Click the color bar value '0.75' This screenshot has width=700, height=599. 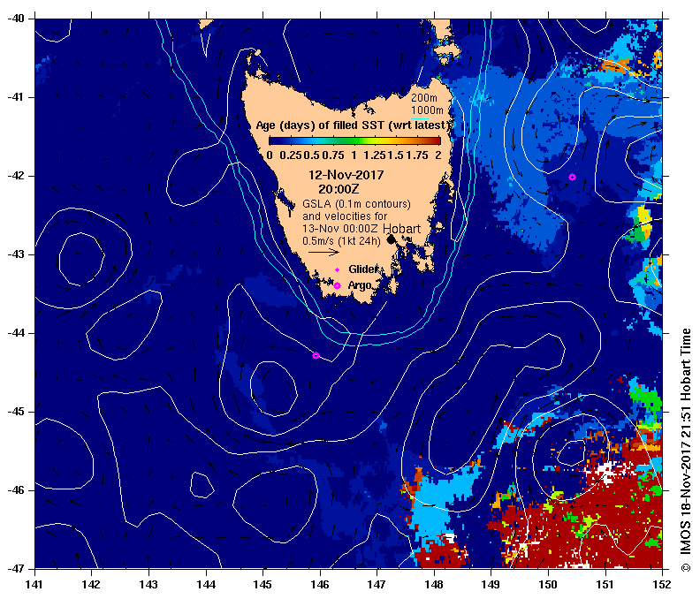click(x=333, y=155)
